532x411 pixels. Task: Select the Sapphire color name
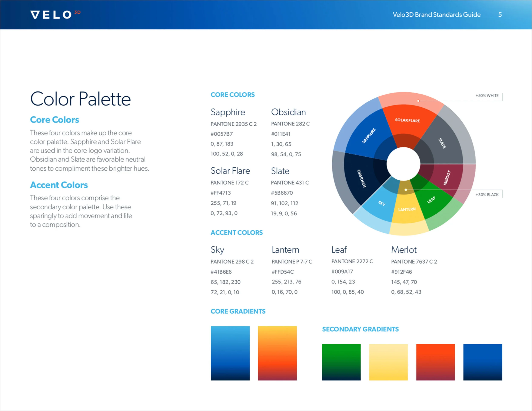pyautogui.click(x=228, y=113)
